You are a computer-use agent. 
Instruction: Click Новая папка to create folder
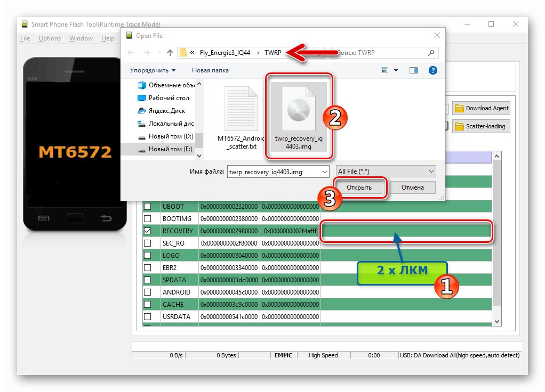coord(210,70)
